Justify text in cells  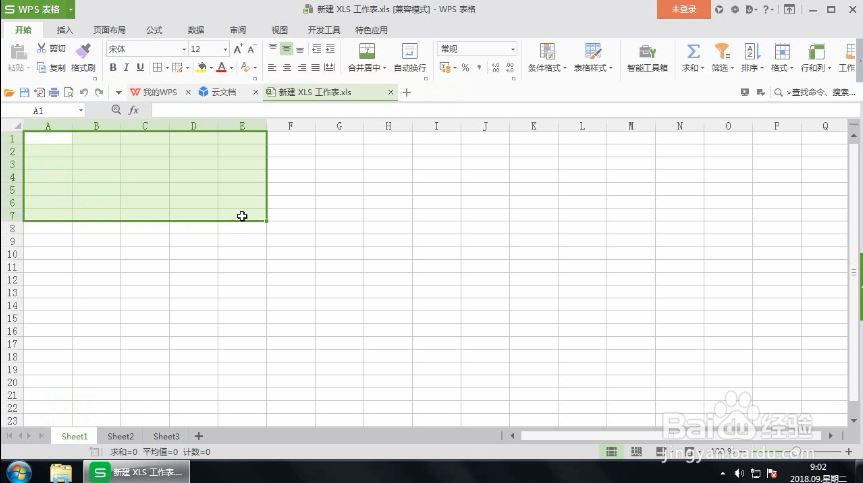point(315,67)
